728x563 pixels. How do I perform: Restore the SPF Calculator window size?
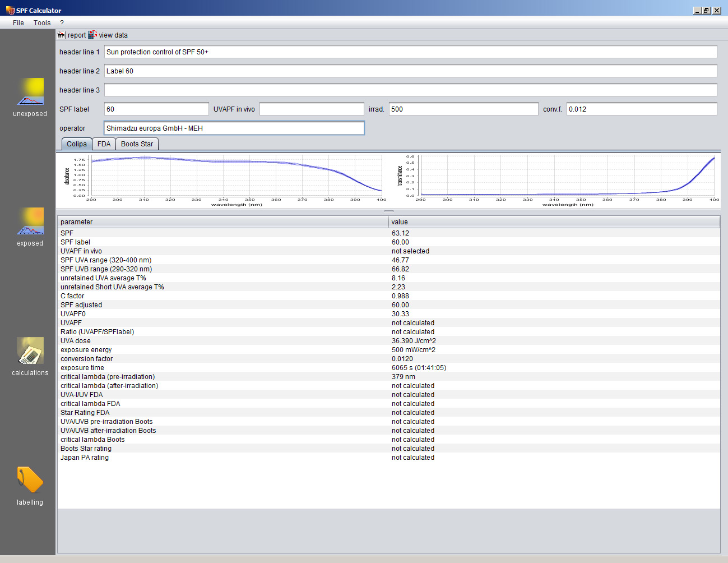click(707, 10)
